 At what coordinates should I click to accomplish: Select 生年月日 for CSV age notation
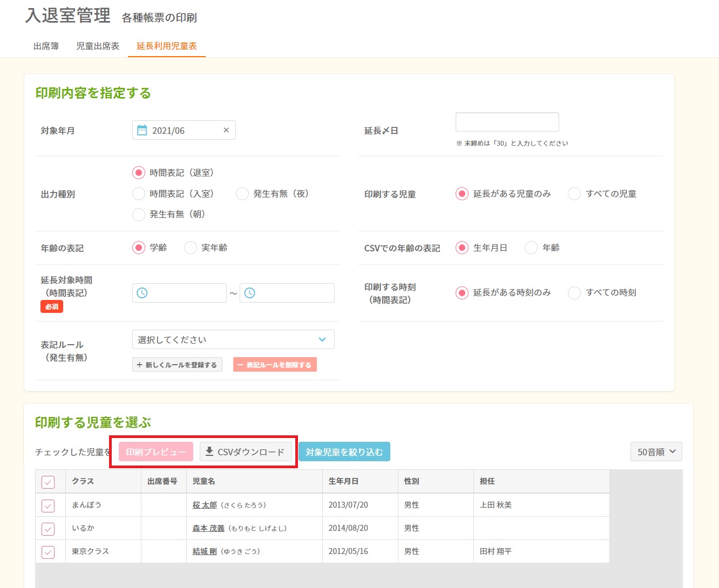(x=462, y=248)
